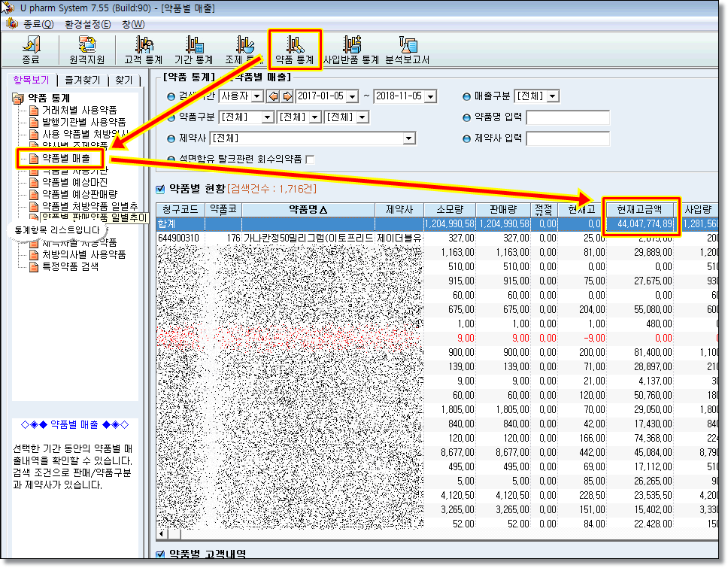Sort by the 약품명 column header
The width and height of the screenshot is (728, 568).
tap(308, 209)
